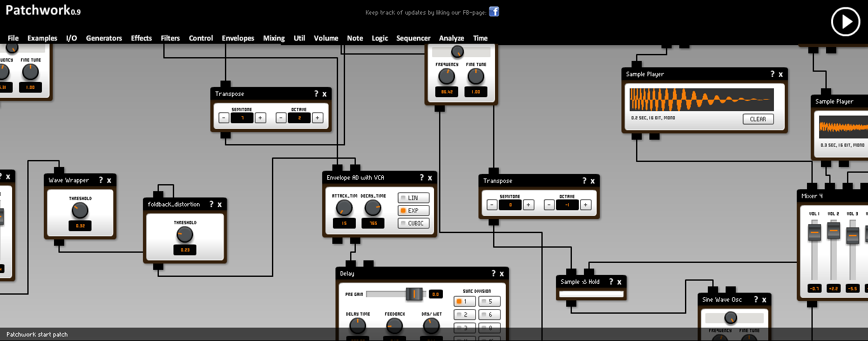
Task: Select sync division 2 in Delay
Action: pyautogui.click(x=465, y=314)
